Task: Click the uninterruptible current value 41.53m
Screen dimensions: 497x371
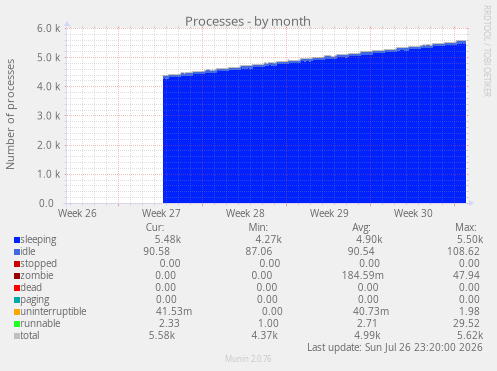Action: pyautogui.click(x=174, y=311)
